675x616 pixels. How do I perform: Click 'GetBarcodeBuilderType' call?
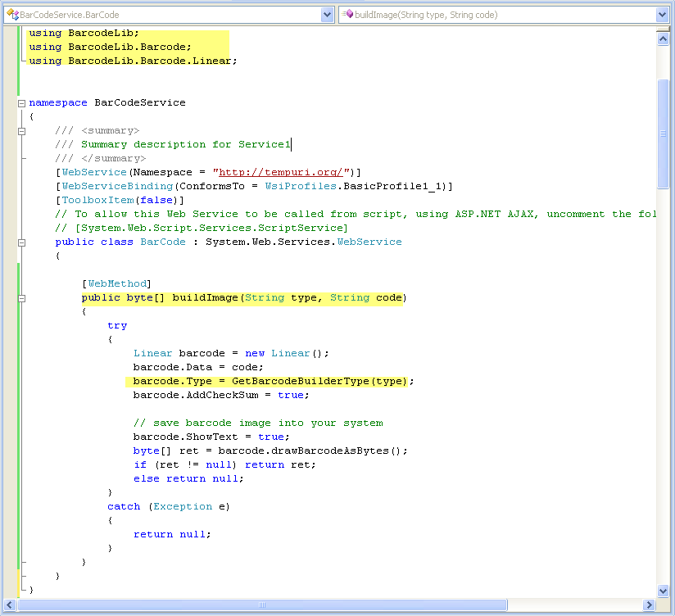pos(301,382)
